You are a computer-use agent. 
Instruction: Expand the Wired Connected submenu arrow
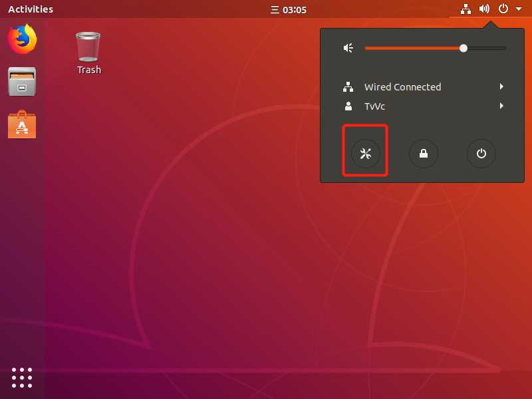(501, 86)
